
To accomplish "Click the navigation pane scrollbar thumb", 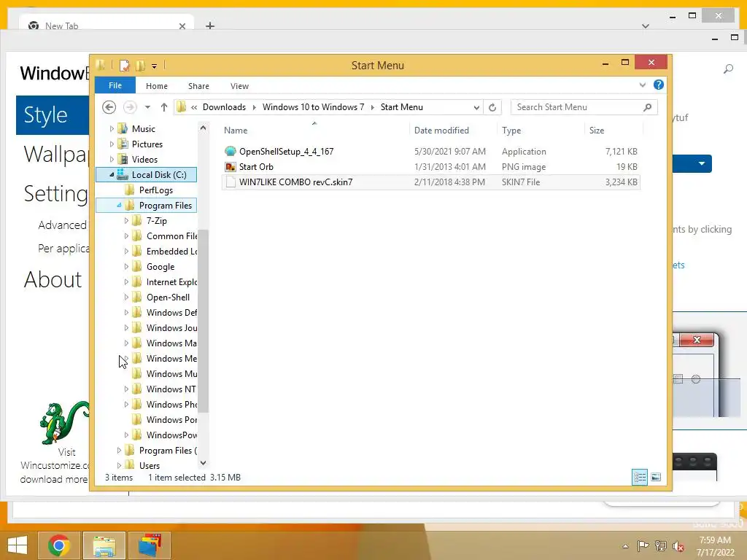I will [x=204, y=321].
